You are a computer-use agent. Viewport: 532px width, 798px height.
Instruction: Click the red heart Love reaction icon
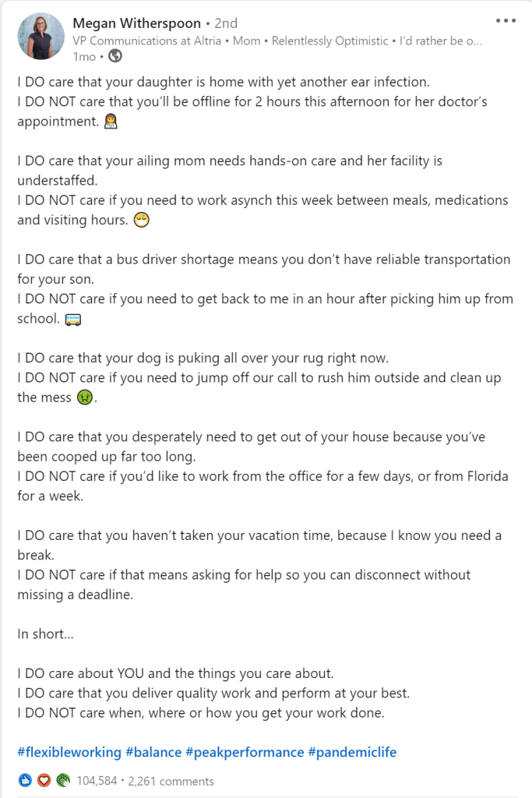(44, 780)
